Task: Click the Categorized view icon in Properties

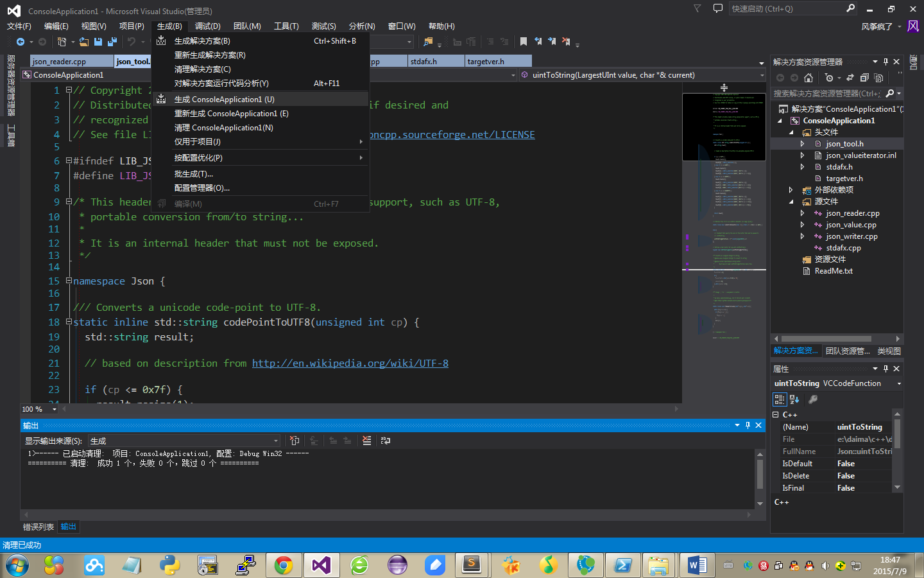Action: point(780,399)
